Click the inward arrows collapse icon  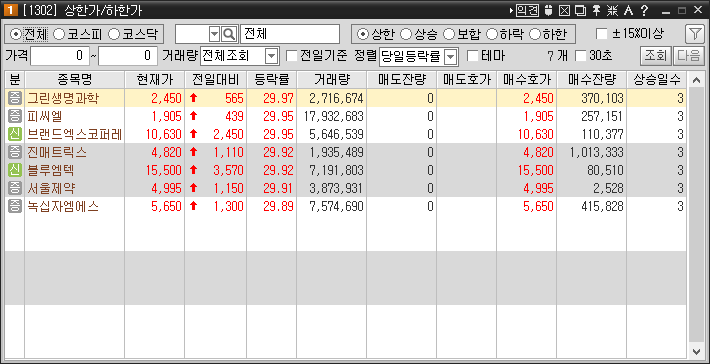click(612, 10)
